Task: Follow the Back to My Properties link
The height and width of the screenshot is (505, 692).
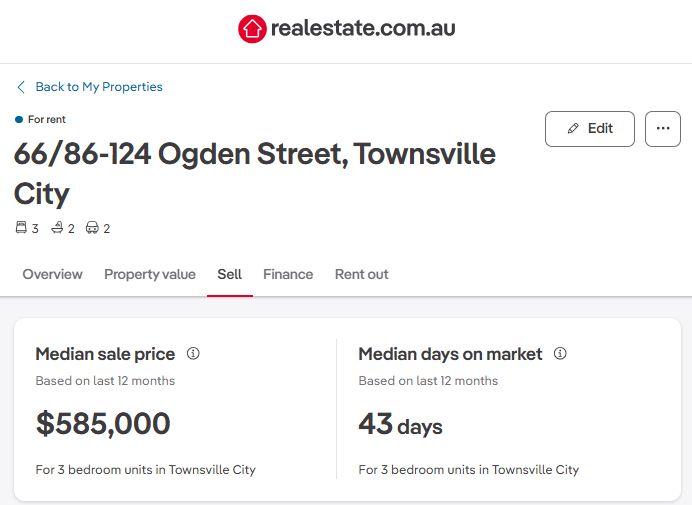Action: coord(98,87)
